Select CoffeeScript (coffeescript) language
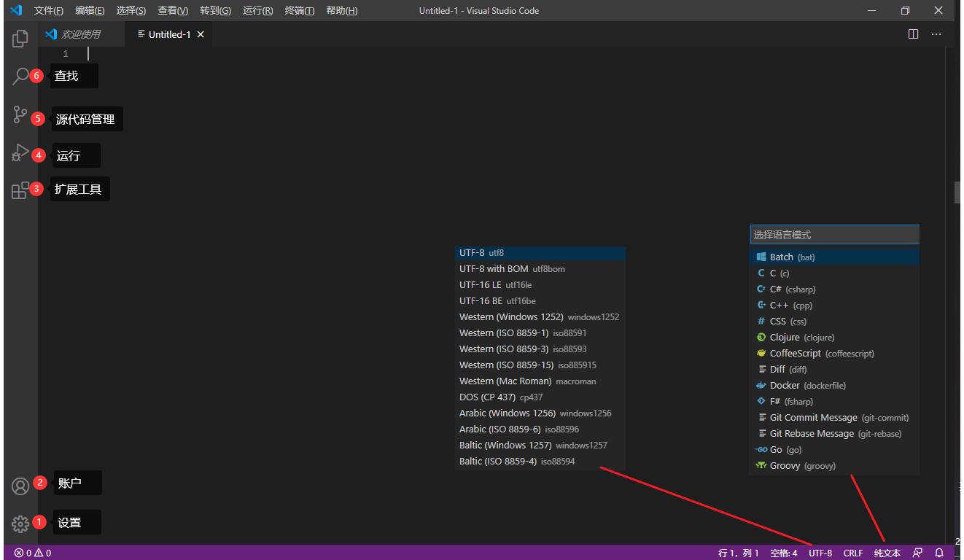Screen dimensions: 964x560 point(834,353)
